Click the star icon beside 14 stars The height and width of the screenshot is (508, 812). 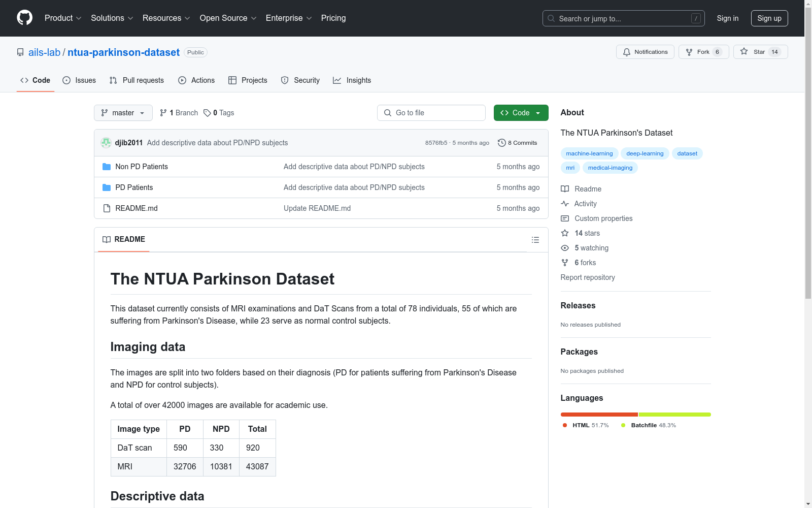pyautogui.click(x=565, y=233)
